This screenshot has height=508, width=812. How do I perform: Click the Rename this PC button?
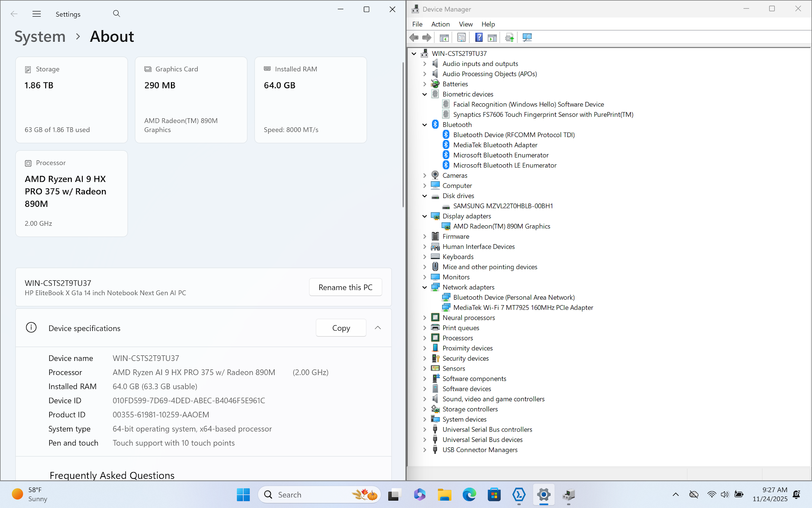click(x=345, y=287)
